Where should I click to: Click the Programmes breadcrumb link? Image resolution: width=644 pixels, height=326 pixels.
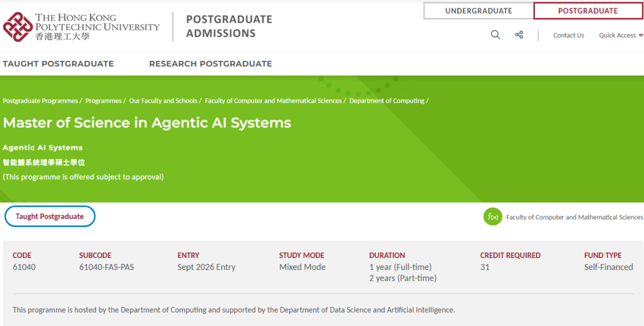point(104,101)
